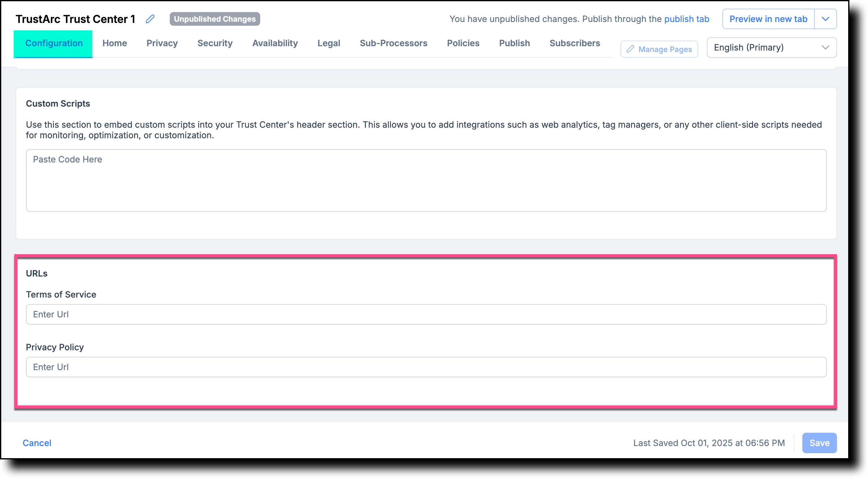Open the Availability tab
Viewport: 868px width, 478px height.
pyautogui.click(x=275, y=43)
